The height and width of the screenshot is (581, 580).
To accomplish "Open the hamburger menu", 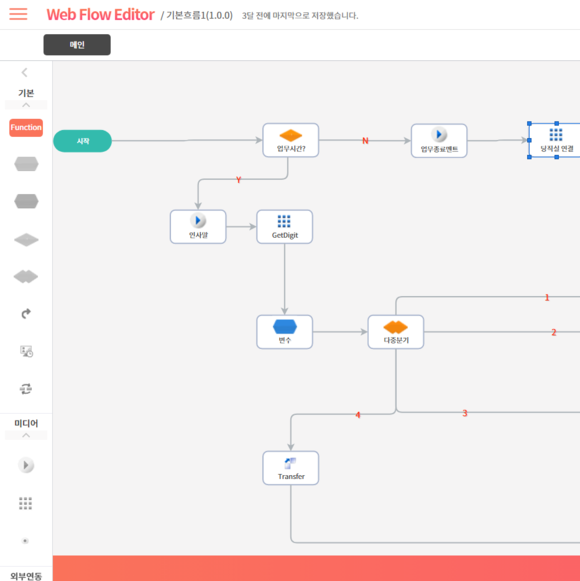I will click(18, 14).
